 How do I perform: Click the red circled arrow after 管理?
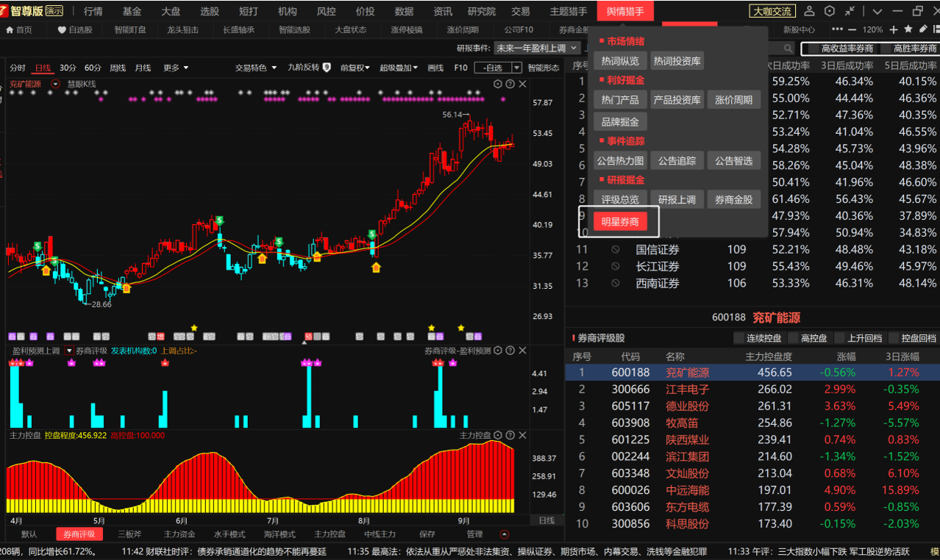[x=505, y=534]
